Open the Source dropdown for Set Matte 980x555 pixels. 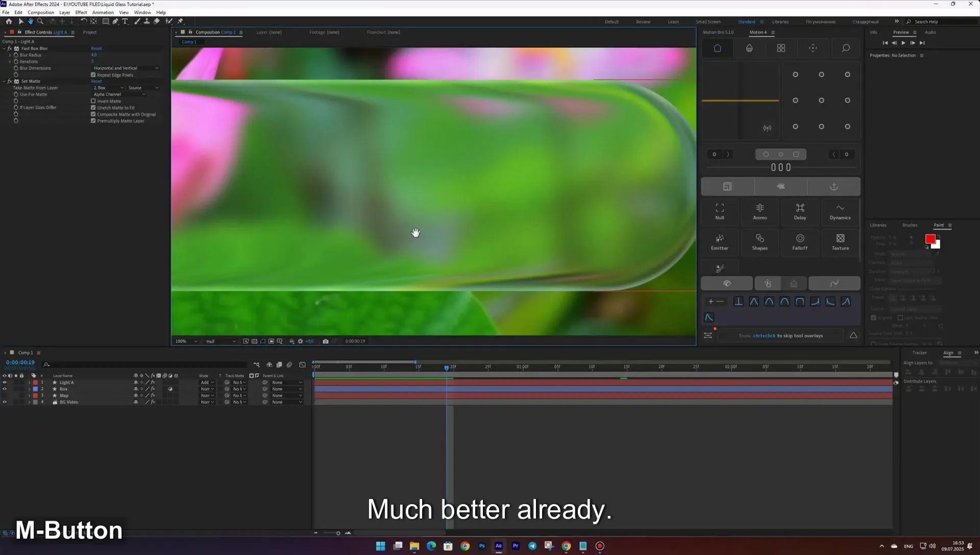point(143,88)
